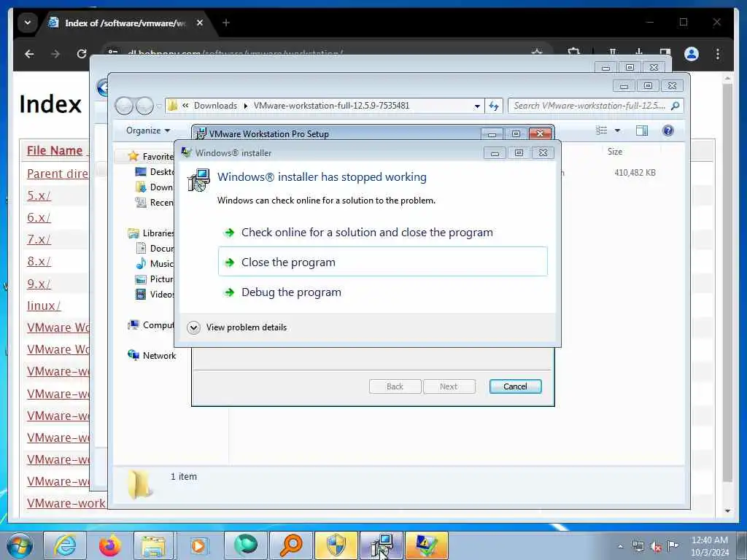
Task: Select Favorites in Explorer navigation pane
Action: tap(151, 157)
